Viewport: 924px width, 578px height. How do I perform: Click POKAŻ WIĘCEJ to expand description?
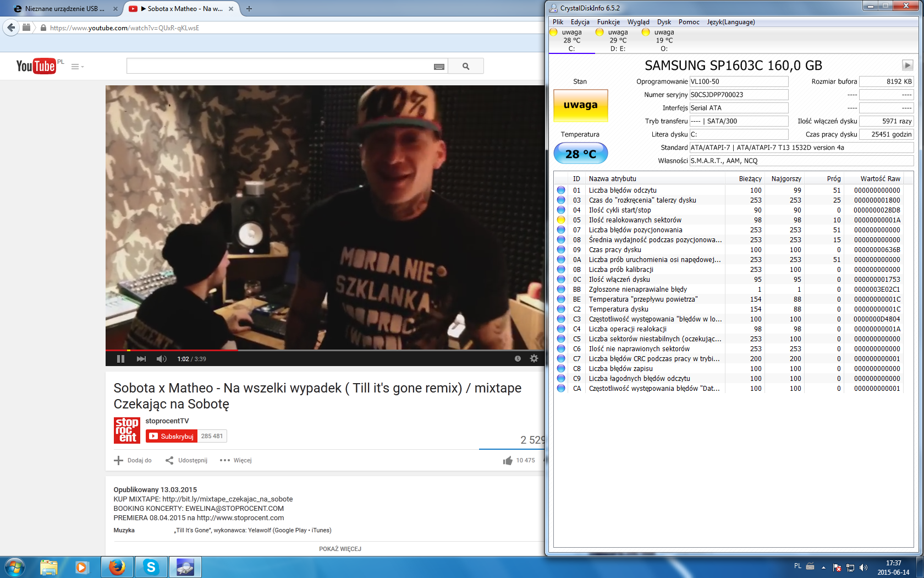point(340,549)
